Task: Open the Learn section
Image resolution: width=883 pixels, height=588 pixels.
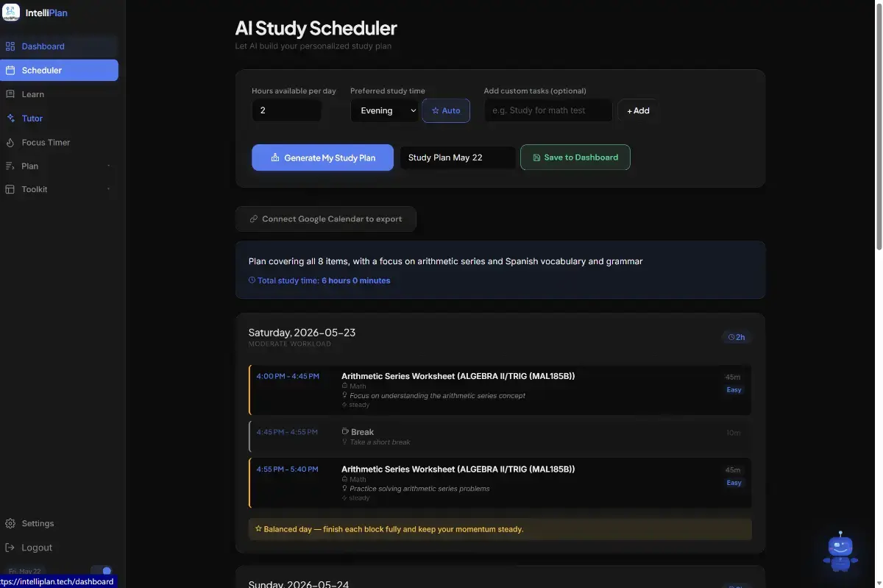Action: tap(59, 94)
